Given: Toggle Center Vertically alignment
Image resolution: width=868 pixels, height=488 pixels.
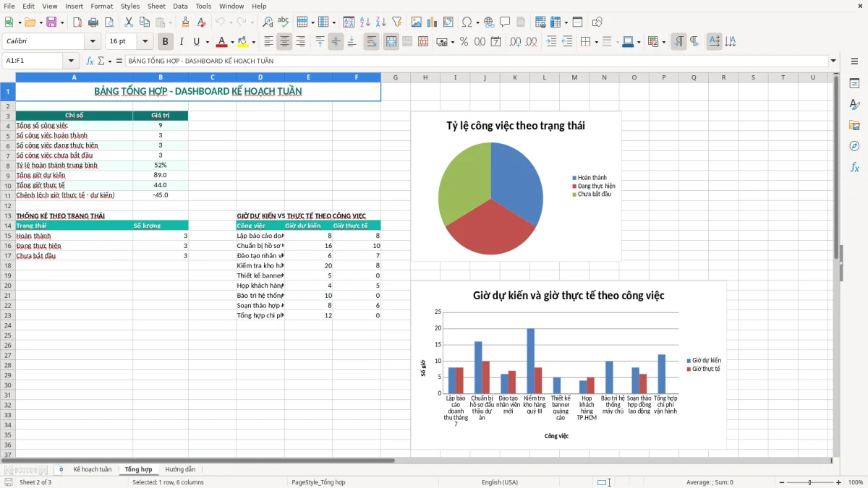Looking at the screenshot, I should pos(336,42).
